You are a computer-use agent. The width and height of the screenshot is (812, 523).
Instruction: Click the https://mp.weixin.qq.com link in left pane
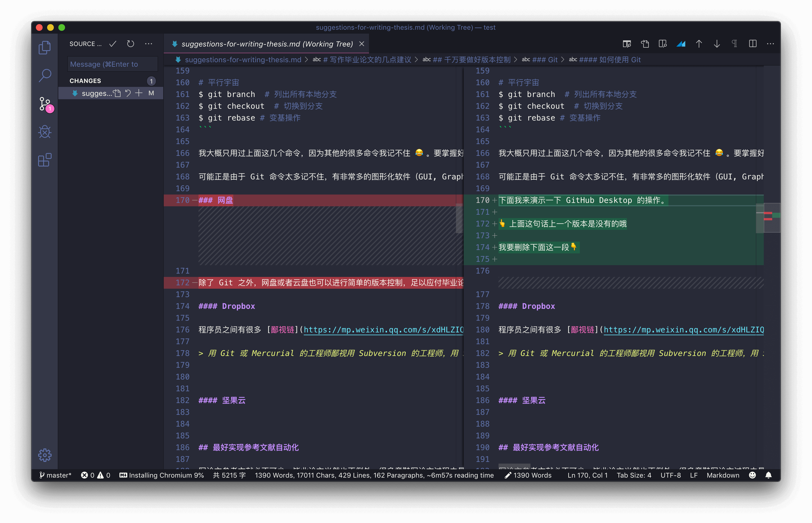(384, 330)
